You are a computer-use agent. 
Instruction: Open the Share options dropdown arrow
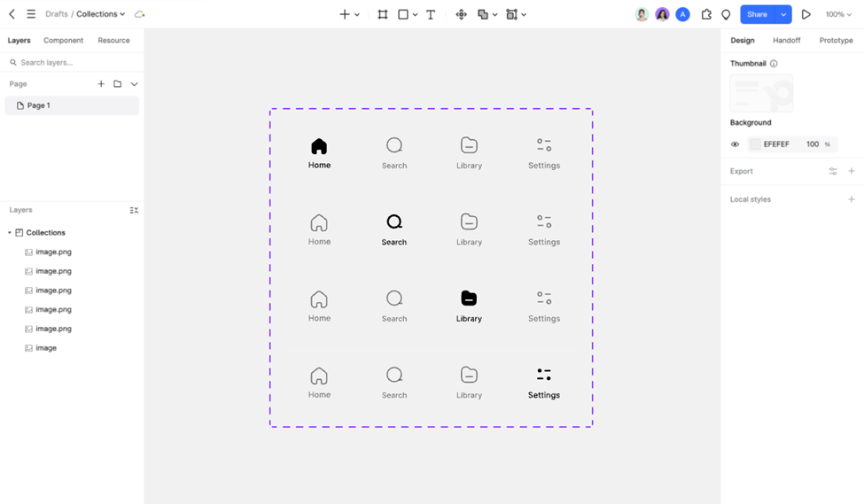pyautogui.click(x=783, y=14)
